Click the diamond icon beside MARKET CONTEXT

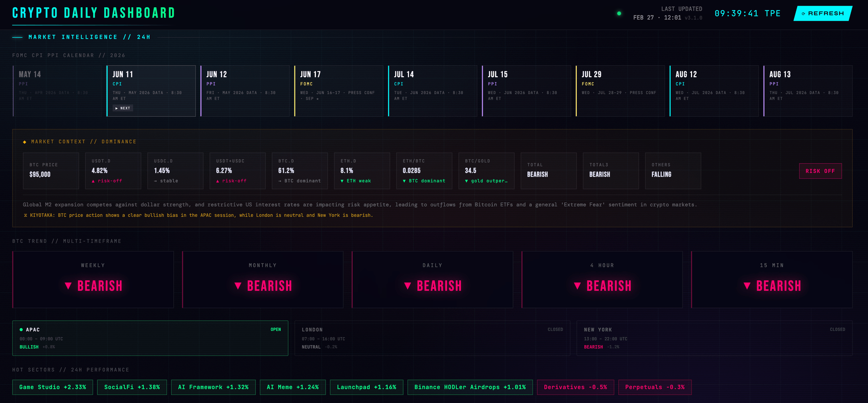[25, 142]
